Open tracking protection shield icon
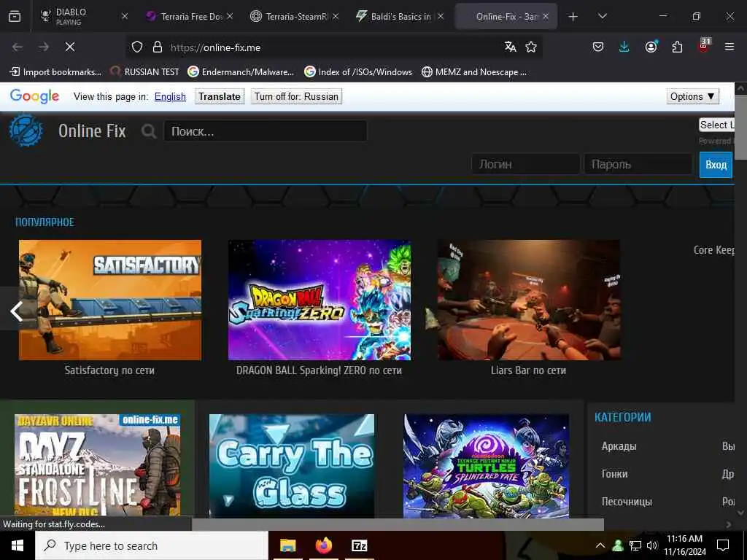747x560 pixels. (137, 47)
